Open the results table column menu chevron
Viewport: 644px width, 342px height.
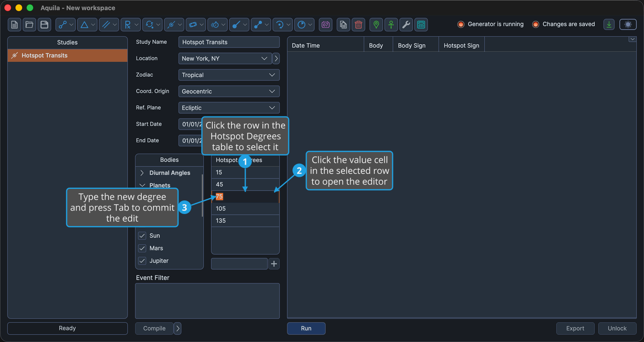point(632,40)
